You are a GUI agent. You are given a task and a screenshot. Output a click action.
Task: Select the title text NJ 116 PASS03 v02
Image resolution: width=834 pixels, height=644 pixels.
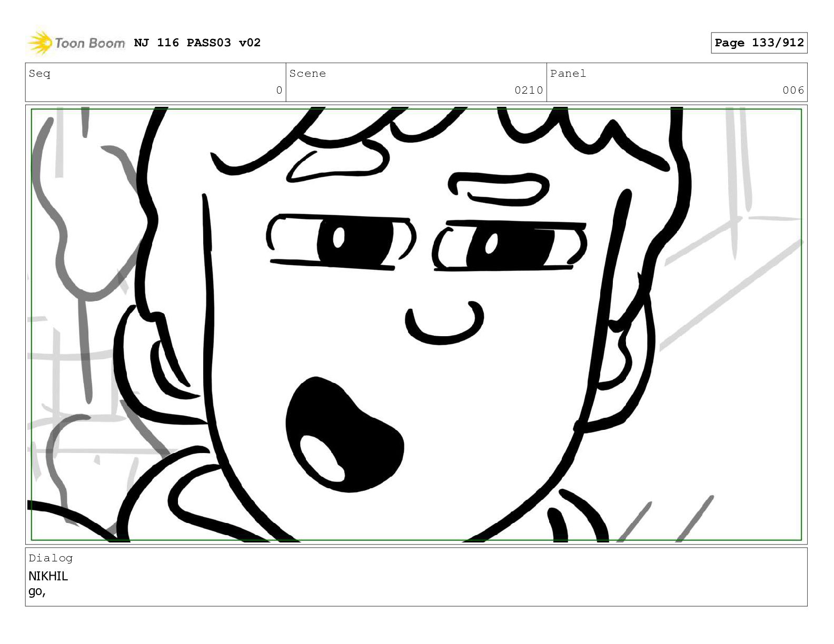tap(197, 43)
